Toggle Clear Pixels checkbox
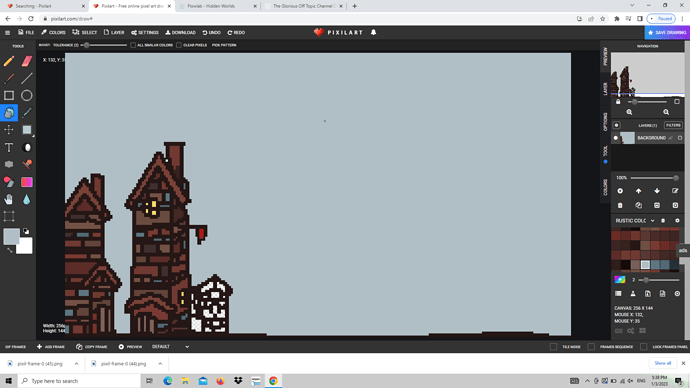690x388 pixels. 179,45
